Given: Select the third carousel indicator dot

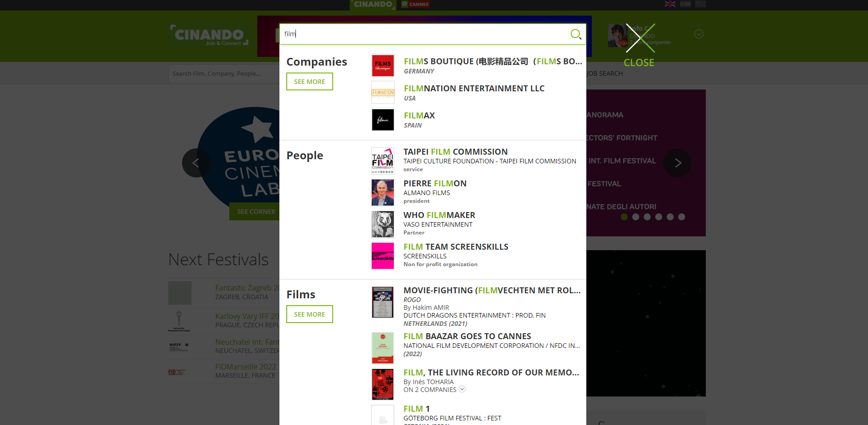Looking at the screenshot, I should pyautogui.click(x=647, y=217).
